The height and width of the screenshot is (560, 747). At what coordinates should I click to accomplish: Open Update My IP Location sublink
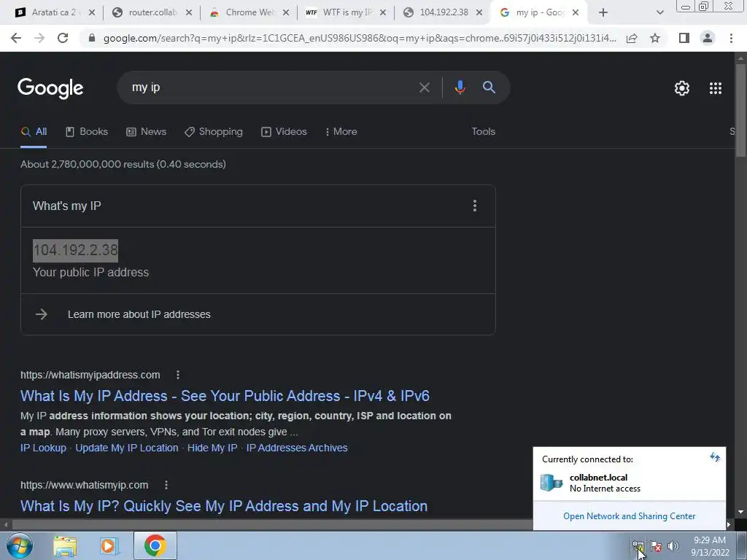[x=127, y=448]
